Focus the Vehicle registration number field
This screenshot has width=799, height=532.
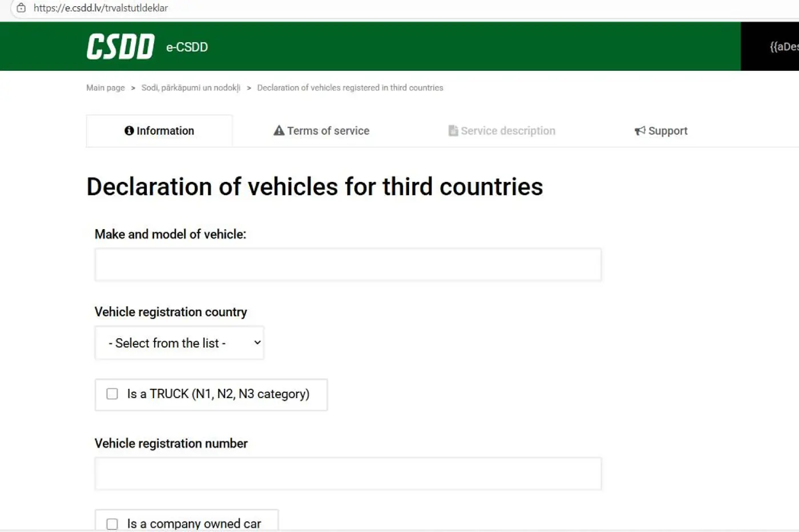pyautogui.click(x=348, y=474)
